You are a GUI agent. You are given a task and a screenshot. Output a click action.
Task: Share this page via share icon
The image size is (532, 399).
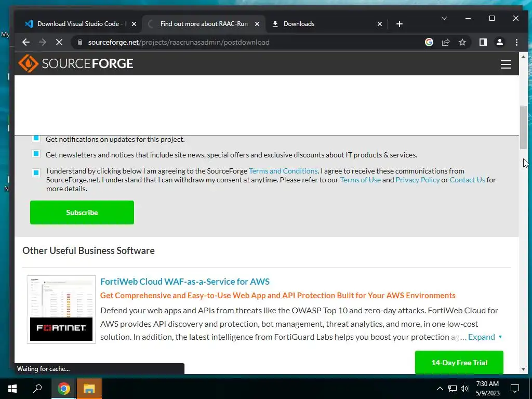point(446,42)
